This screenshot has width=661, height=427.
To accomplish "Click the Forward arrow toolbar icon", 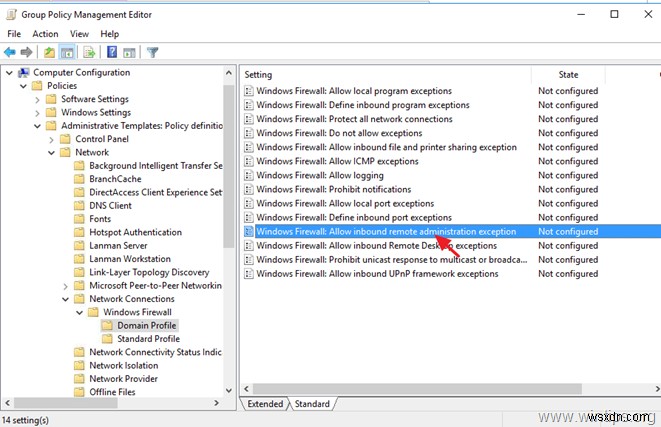I will pos(26,52).
